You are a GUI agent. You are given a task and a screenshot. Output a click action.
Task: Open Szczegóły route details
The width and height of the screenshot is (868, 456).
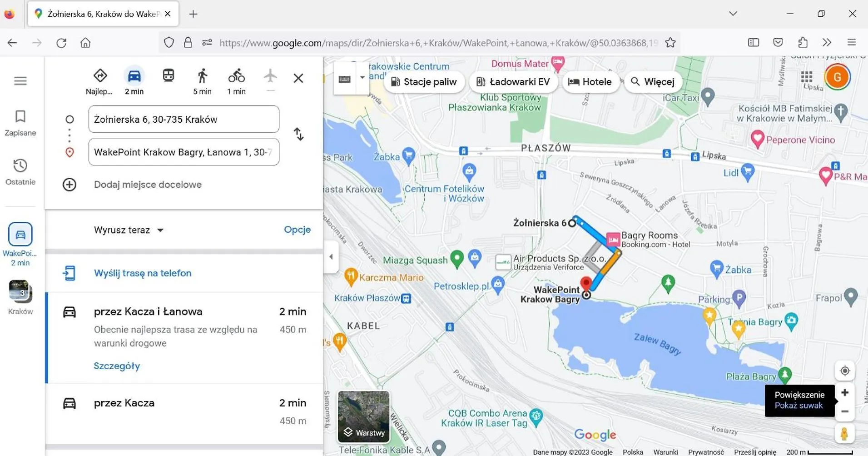117,366
